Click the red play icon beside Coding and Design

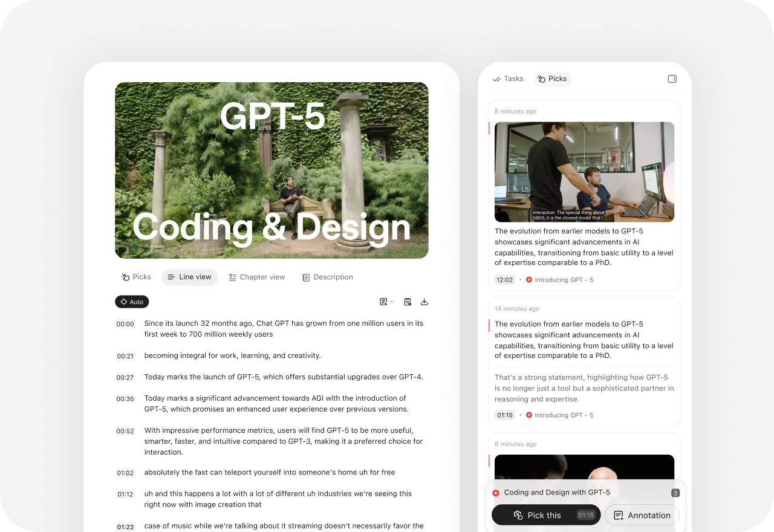(496, 493)
